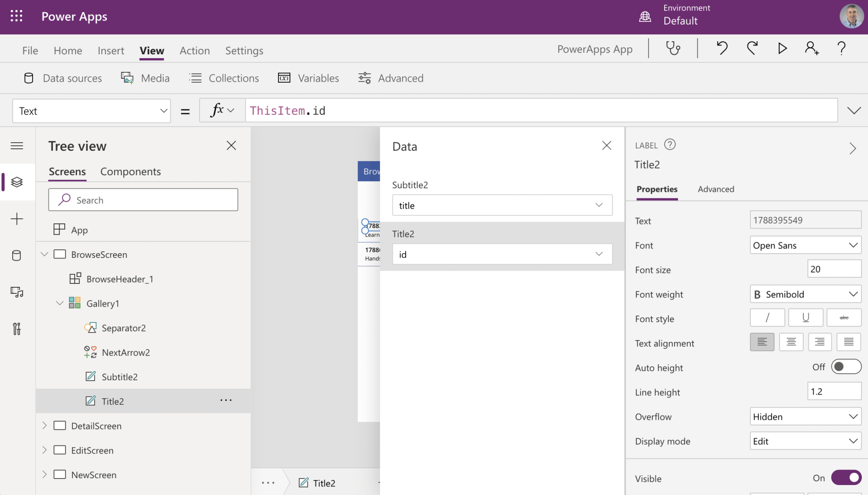The width and height of the screenshot is (868, 495).
Task: Toggle the Auto height switch
Action: coord(846,367)
